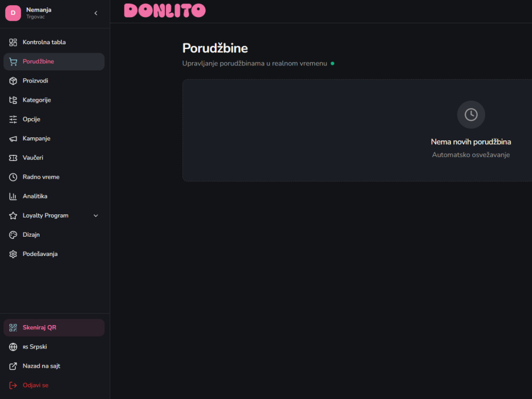Open Loyalty Program menu item
This screenshot has height=399, width=532.
pos(54,215)
